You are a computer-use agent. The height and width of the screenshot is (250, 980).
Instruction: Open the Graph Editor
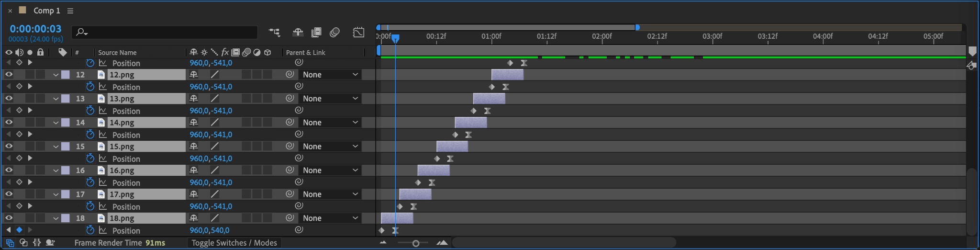(x=358, y=32)
